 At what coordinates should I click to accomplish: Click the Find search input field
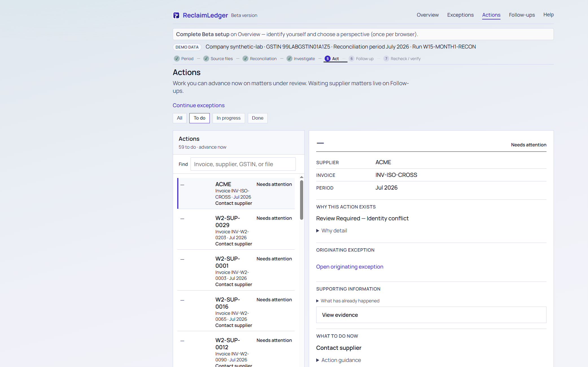(243, 164)
